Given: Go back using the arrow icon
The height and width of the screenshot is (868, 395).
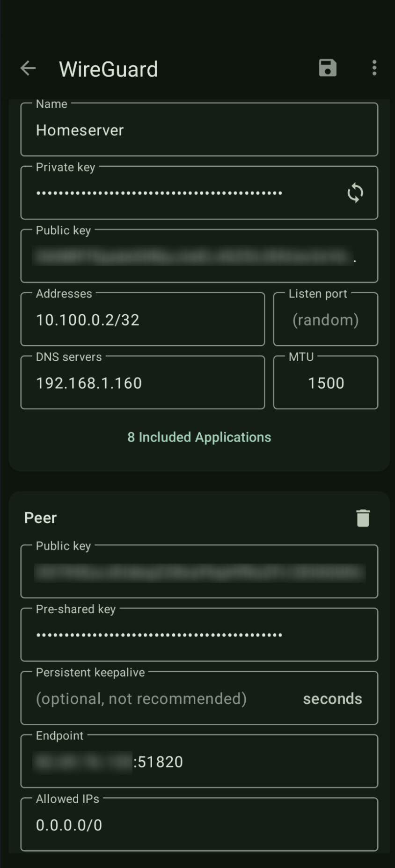Looking at the screenshot, I should tap(28, 68).
